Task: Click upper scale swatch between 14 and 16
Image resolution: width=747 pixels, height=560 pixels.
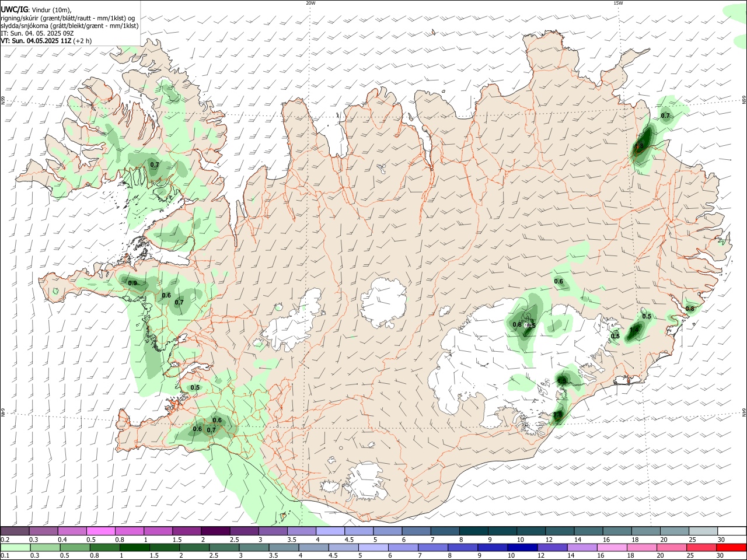Action: [588, 531]
